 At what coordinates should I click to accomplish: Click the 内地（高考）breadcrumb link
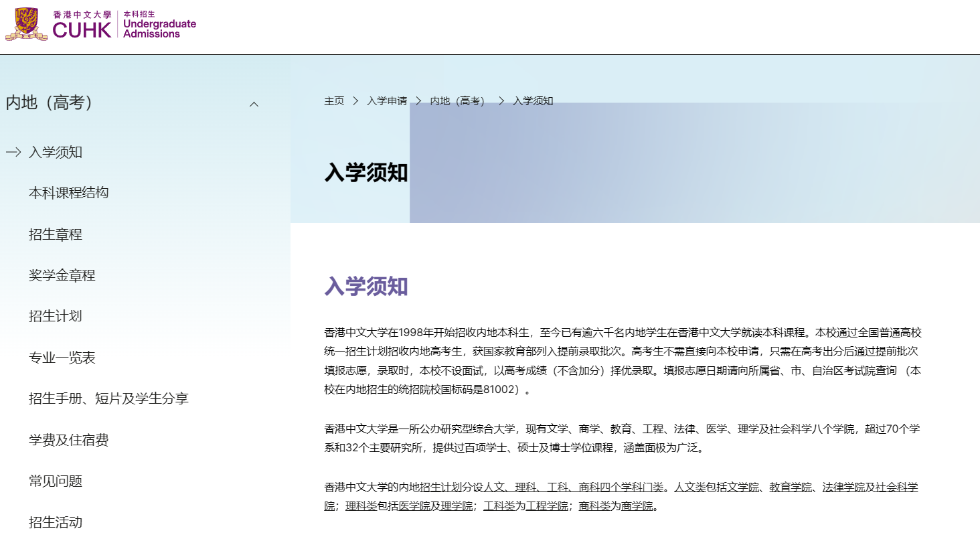click(459, 101)
